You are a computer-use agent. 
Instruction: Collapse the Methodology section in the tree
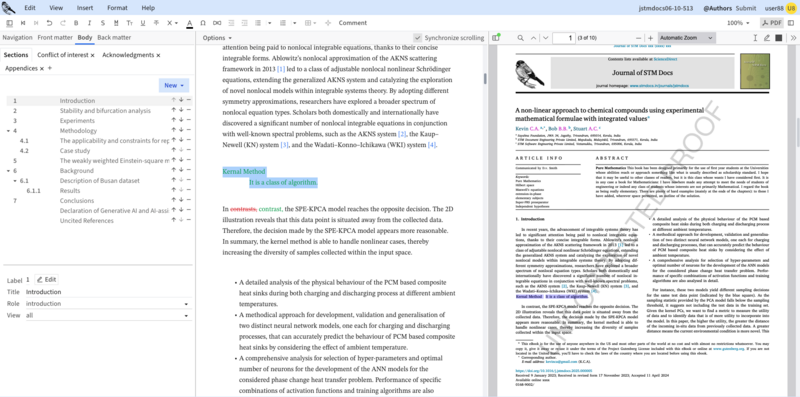click(x=9, y=131)
